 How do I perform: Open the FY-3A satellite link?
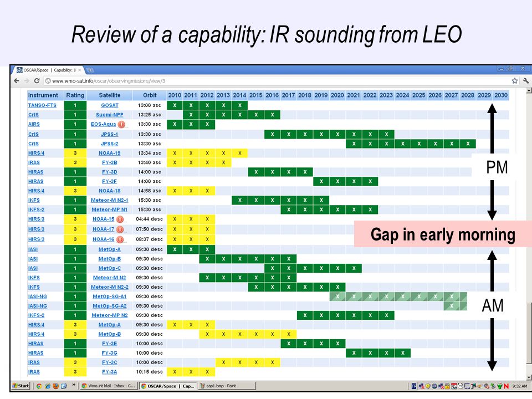(110, 372)
